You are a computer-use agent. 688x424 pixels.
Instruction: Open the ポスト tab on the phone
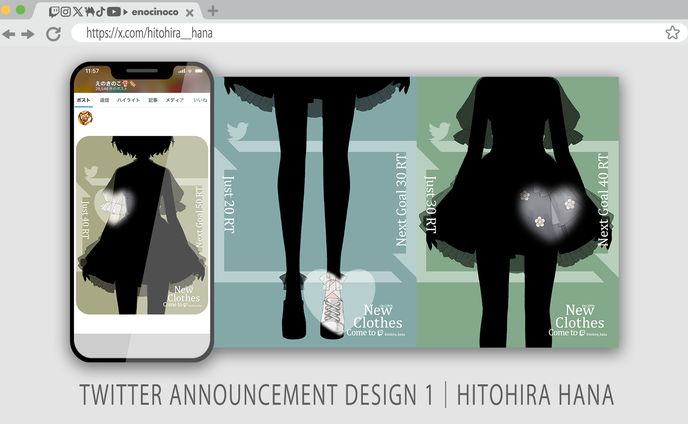[x=83, y=101]
